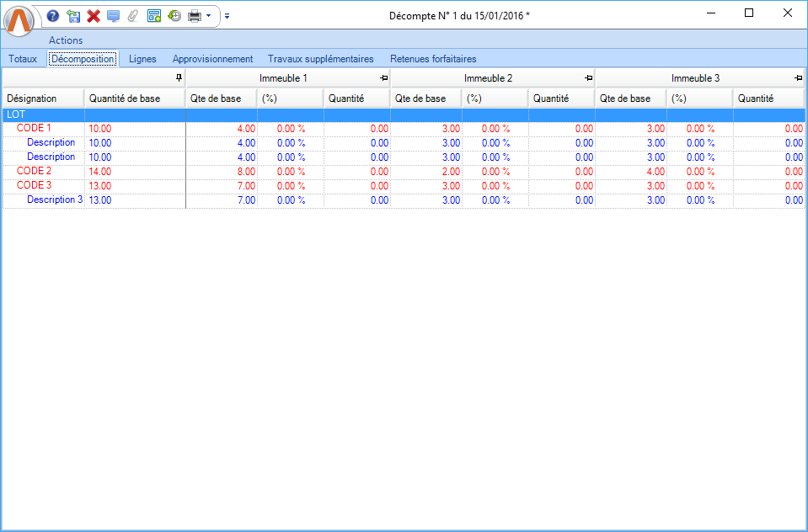Save the décompte with the diskette icon
The height and width of the screenshot is (532, 808).
pyautogui.click(x=73, y=15)
